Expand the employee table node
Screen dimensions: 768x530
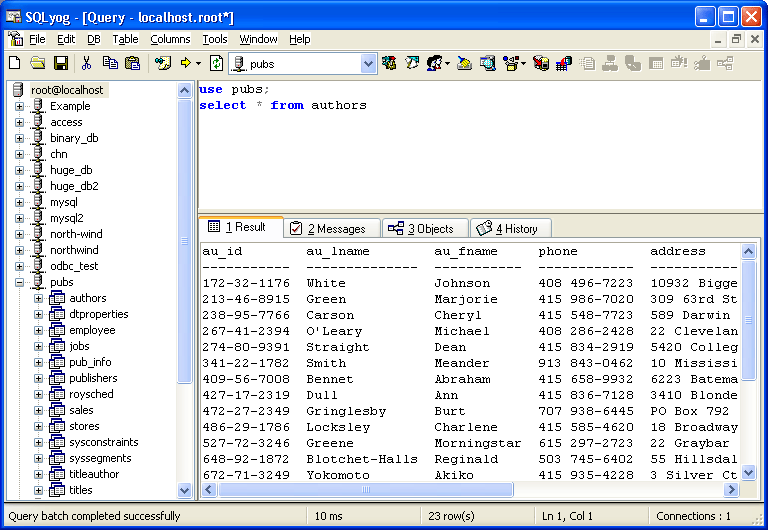coord(38,330)
